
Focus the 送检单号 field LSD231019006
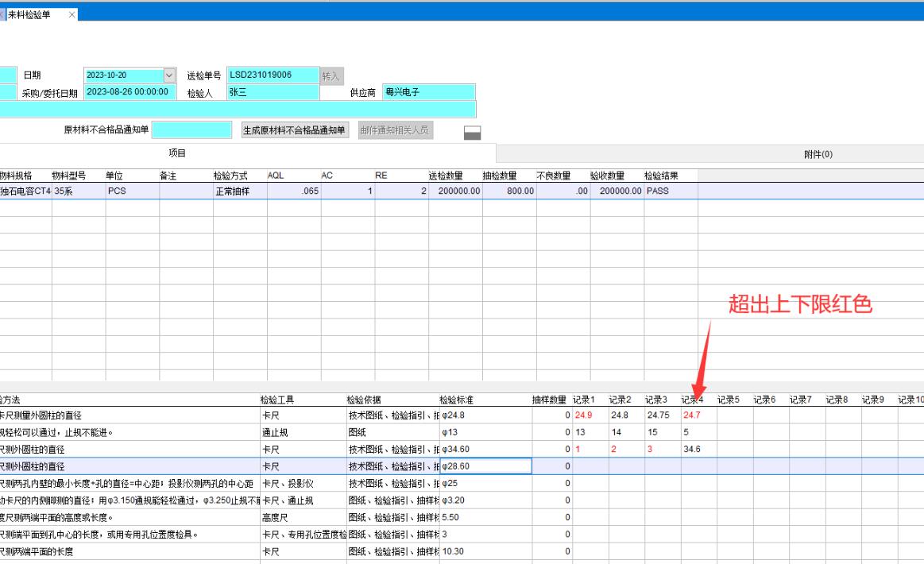pyautogui.click(x=273, y=75)
